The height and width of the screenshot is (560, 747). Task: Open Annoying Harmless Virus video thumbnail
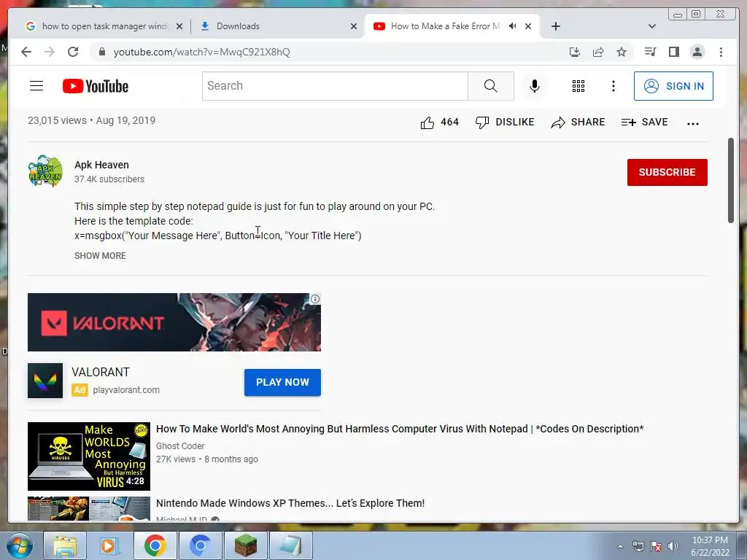coord(88,456)
